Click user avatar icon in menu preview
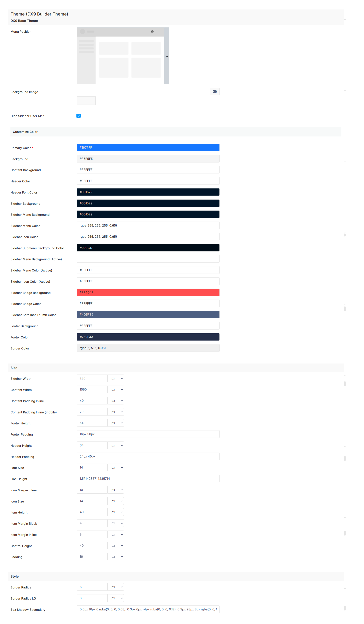Image resolution: width=364 pixels, height=624 pixels. tap(152, 32)
